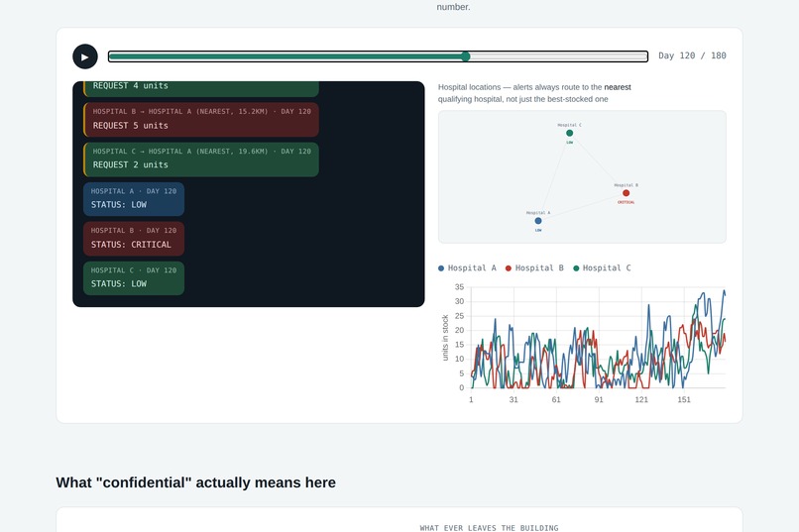Viewport: 799px width, 532px height.
Task: Click the 'STATUS: CRITICAL' text
Action: pyautogui.click(x=131, y=245)
